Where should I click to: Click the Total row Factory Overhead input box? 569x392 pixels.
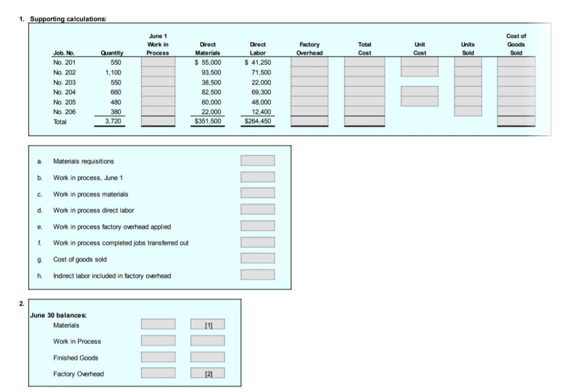[x=309, y=121]
